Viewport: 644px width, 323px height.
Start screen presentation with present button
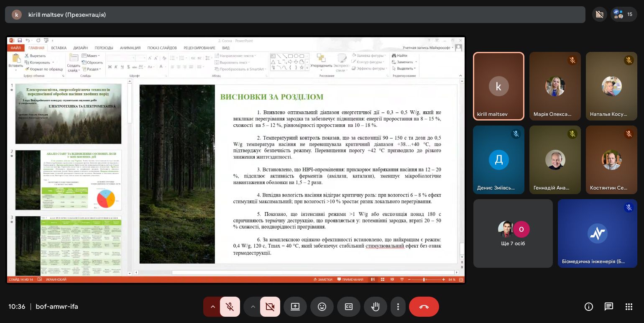tap(295, 307)
